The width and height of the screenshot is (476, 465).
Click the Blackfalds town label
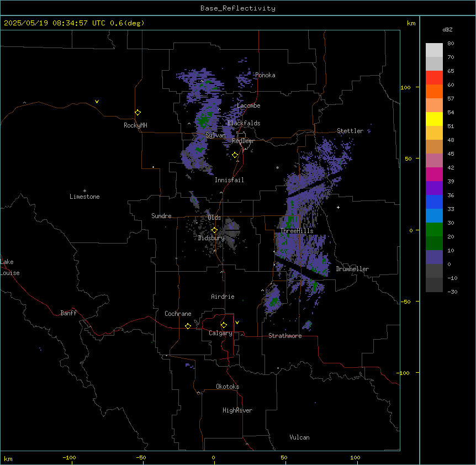point(244,123)
